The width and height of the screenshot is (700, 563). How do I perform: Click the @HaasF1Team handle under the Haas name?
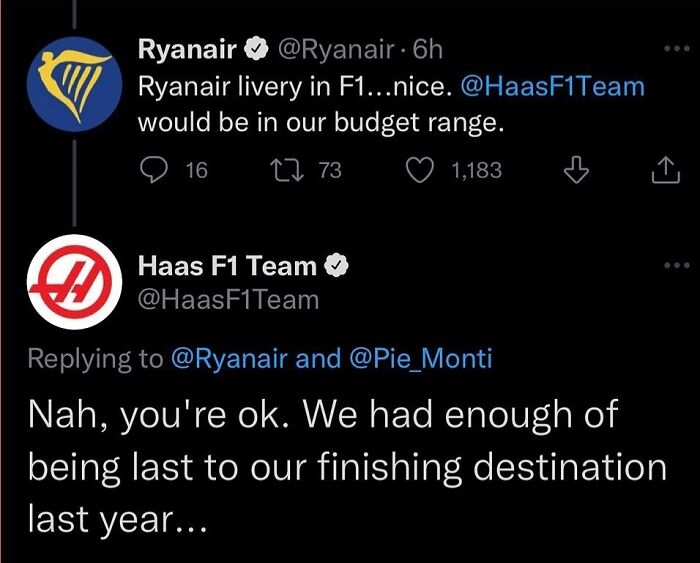227,298
